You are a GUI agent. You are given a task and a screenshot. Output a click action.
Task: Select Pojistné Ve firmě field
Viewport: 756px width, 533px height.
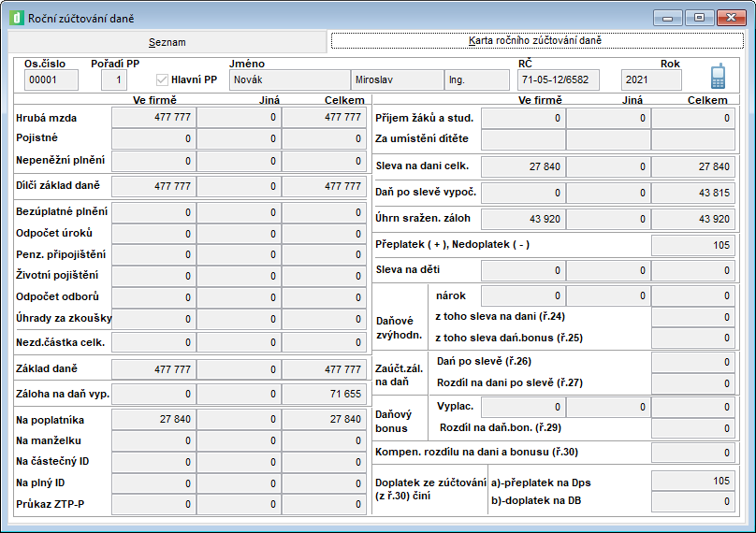pyautogui.click(x=153, y=138)
